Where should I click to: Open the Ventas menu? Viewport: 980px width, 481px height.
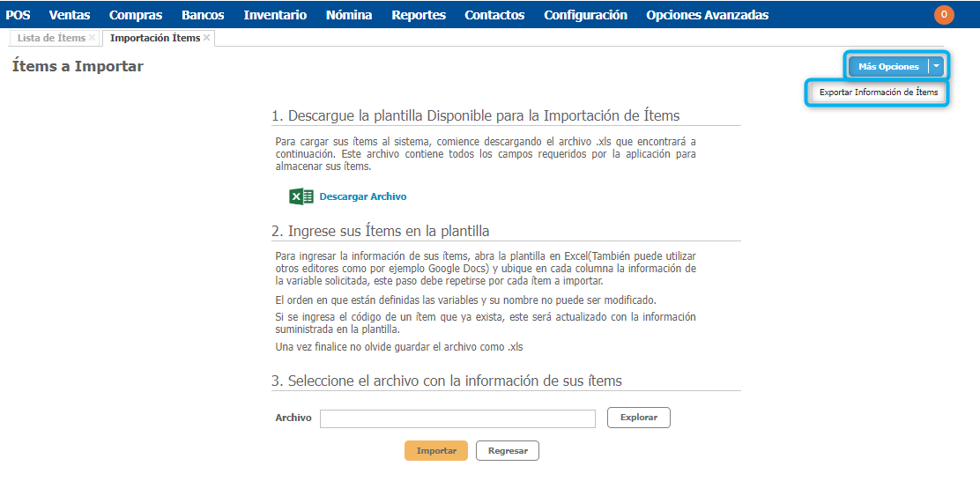click(70, 15)
